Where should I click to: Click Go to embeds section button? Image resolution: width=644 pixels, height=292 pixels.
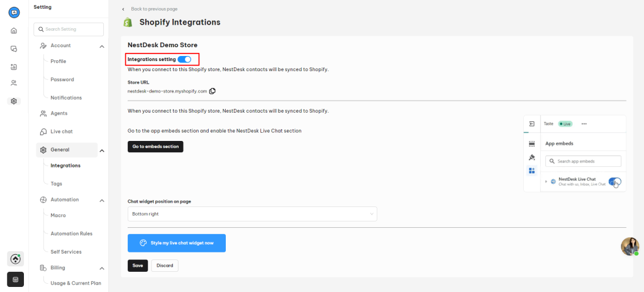(155, 147)
